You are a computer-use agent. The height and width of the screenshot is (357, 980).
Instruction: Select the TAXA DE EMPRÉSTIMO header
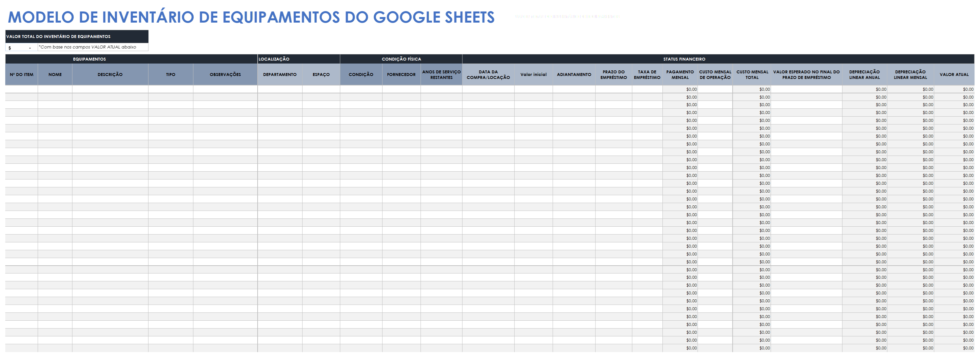[x=647, y=75]
